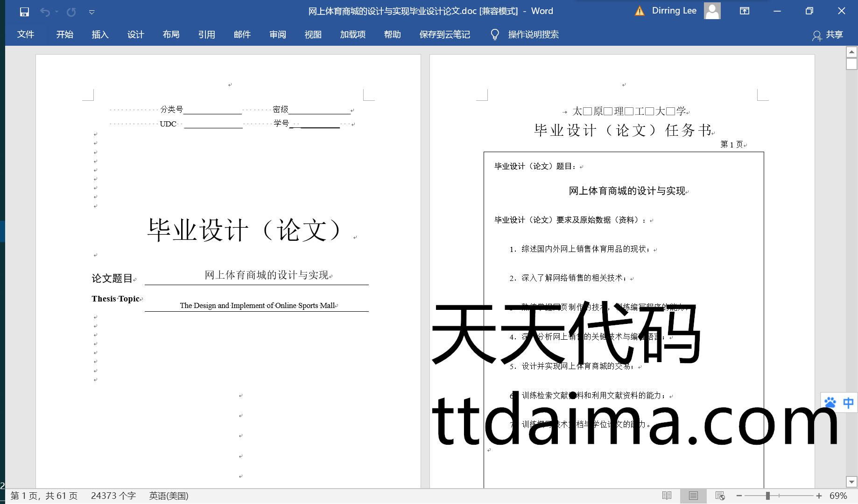
Task: Expand Customize Quick Access Toolbar dropdown
Action: click(x=92, y=12)
